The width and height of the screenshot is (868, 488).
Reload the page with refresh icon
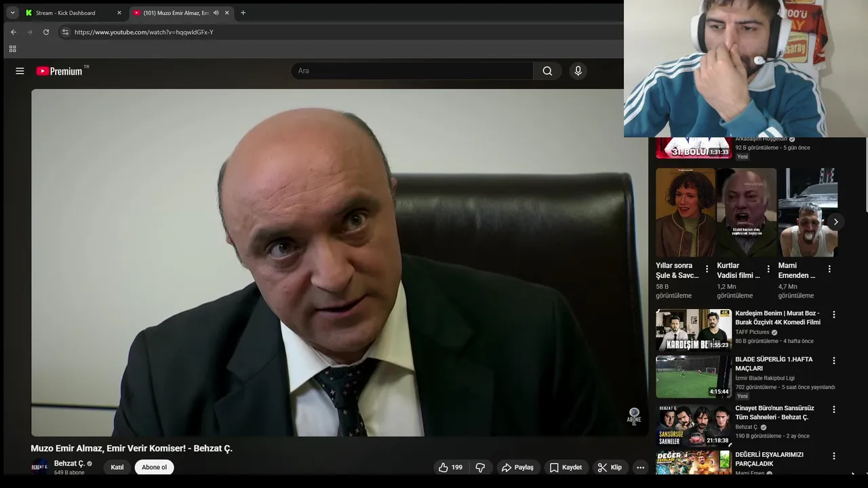coord(46,32)
